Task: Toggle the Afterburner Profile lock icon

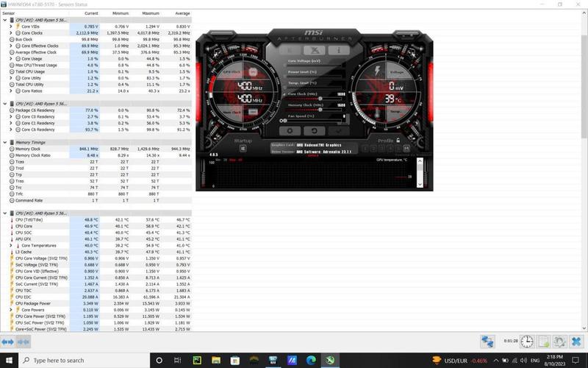Action: tap(398, 140)
